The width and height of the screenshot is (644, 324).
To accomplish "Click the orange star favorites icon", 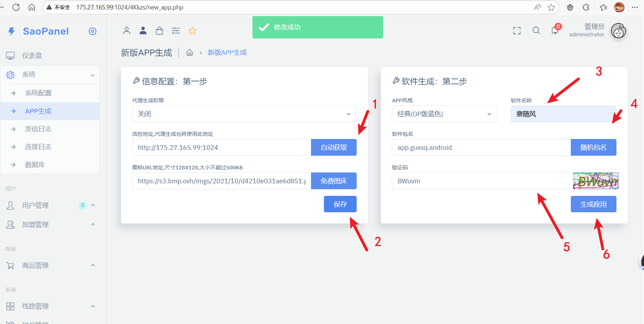I will click(x=192, y=31).
